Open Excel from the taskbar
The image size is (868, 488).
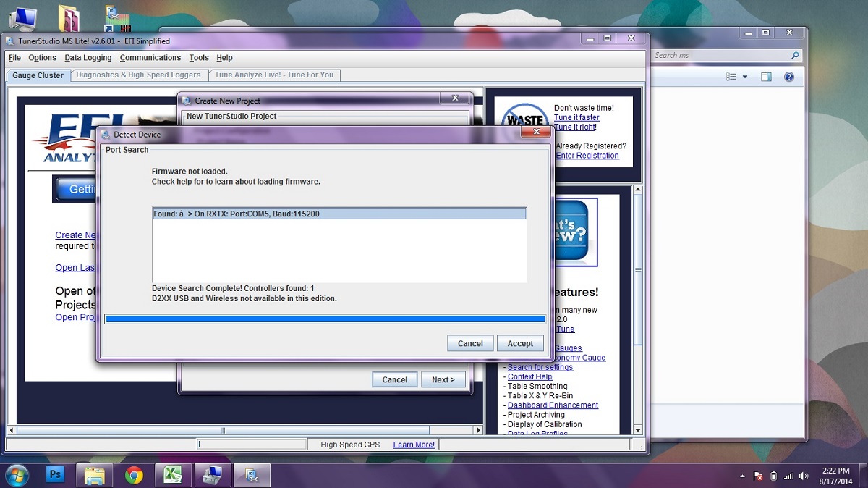[x=173, y=475]
